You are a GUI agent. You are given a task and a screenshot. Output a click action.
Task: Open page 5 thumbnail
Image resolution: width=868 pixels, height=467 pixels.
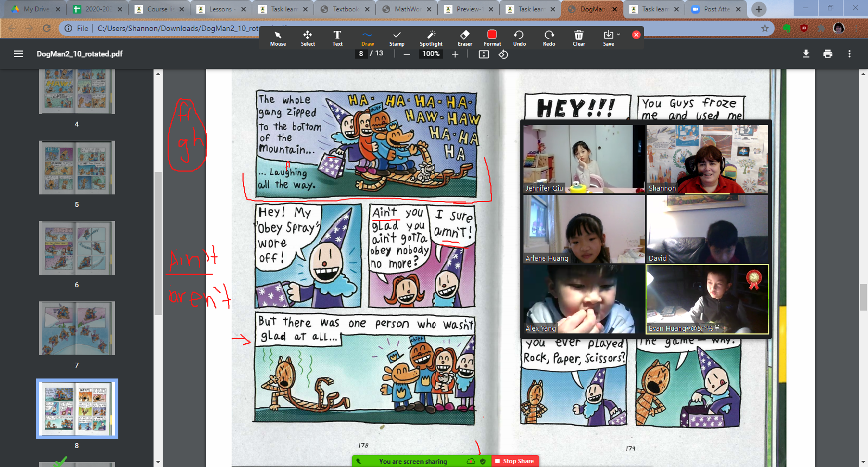(x=77, y=167)
